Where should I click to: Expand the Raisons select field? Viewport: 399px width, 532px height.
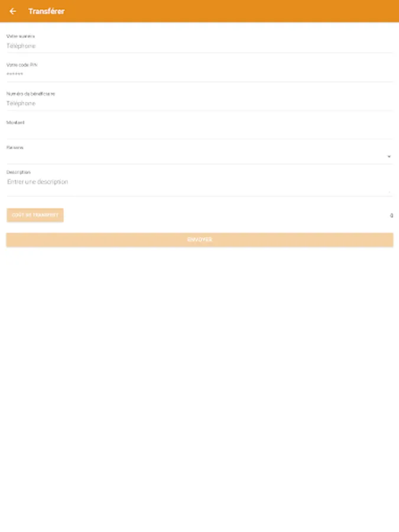200,157
